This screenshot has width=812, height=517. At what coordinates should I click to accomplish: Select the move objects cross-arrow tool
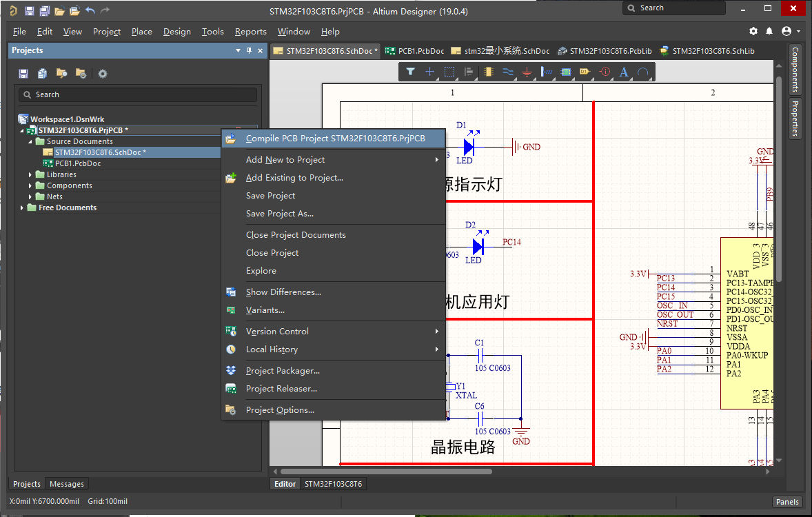click(429, 72)
